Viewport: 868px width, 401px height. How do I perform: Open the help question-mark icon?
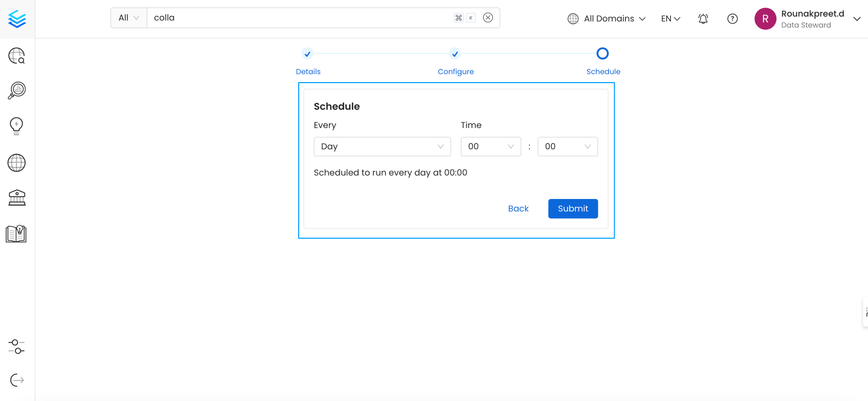tap(732, 18)
